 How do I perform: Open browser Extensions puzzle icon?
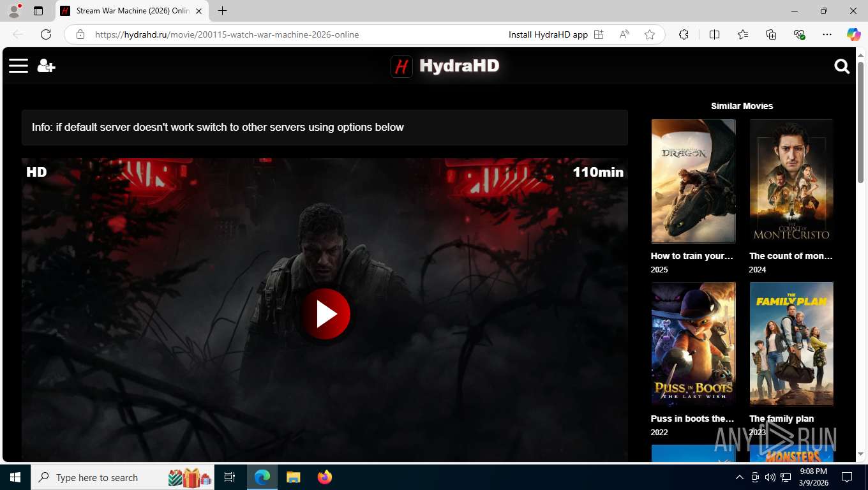[x=684, y=34]
